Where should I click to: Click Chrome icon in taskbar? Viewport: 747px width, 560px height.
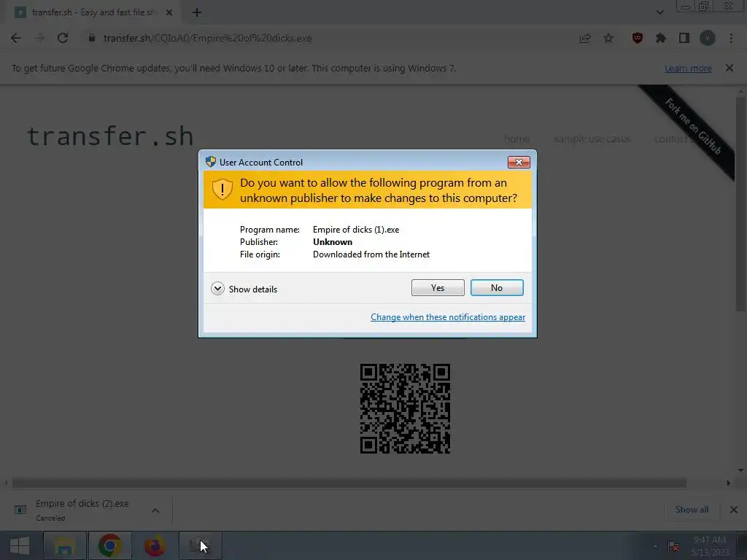tap(110, 545)
